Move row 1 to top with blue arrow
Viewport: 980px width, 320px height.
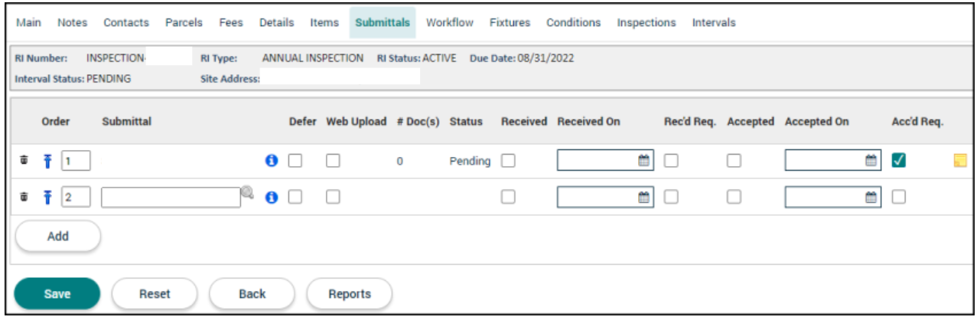47,161
